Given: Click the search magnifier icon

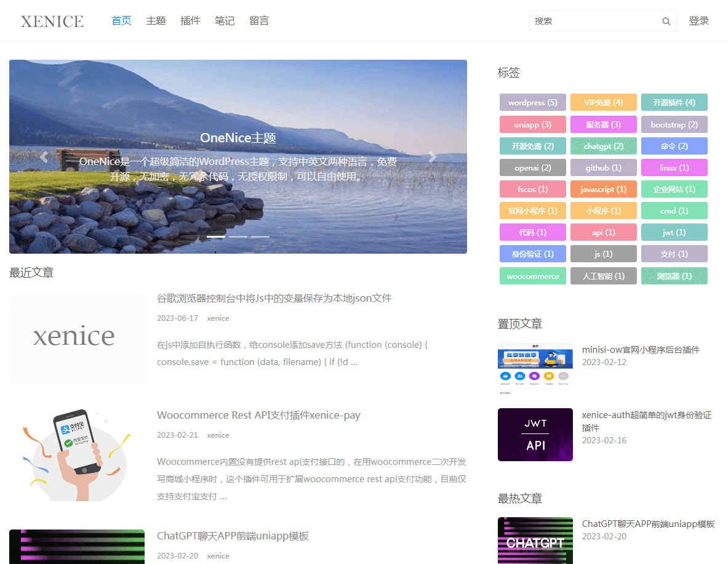Looking at the screenshot, I should click(x=666, y=20).
